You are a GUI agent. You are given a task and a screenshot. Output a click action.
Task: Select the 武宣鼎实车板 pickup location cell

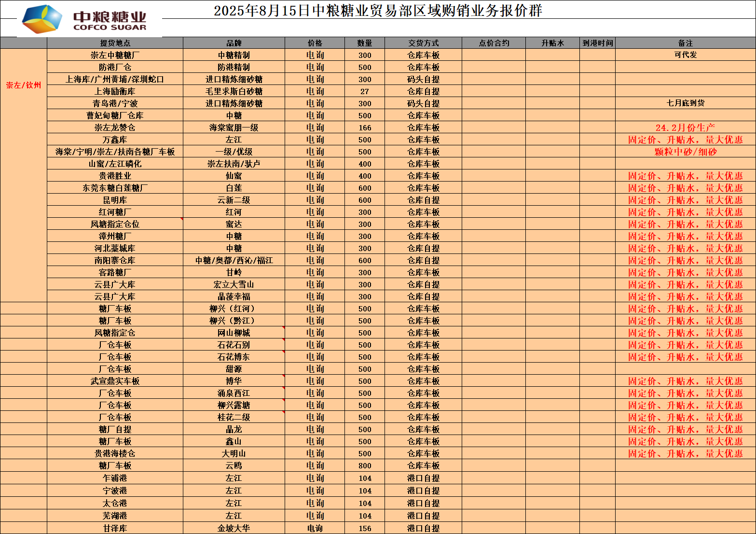(115, 381)
